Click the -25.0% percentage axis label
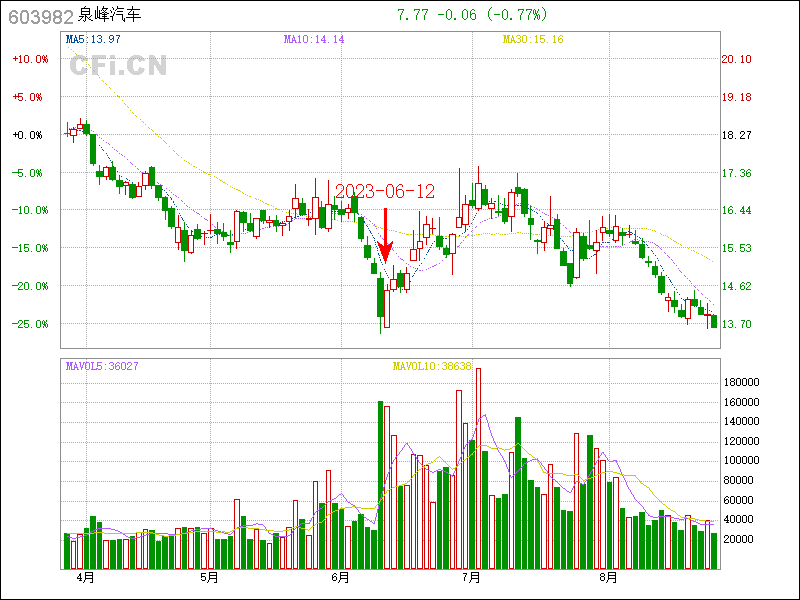Viewport: 800px width, 600px height. (x=30, y=324)
